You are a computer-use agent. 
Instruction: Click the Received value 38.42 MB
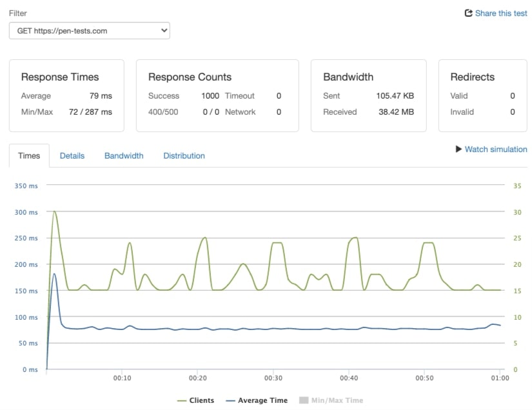click(397, 112)
